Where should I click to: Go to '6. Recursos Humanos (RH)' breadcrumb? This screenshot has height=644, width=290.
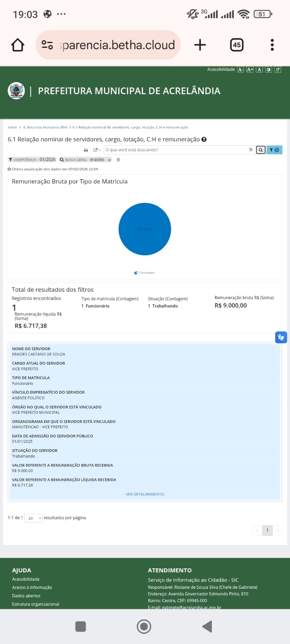[45, 127]
